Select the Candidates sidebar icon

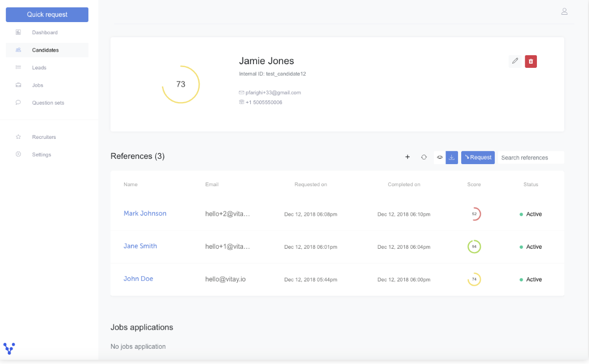coord(18,49)
